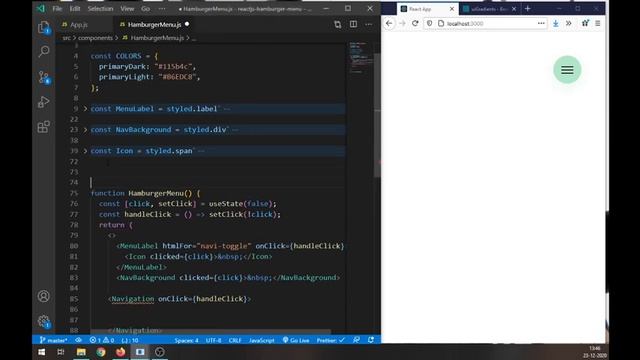Open page actions ellipsis in address bar
This screenshot has width=640, height=360.
pyautogui.click(x=541, y=24)
